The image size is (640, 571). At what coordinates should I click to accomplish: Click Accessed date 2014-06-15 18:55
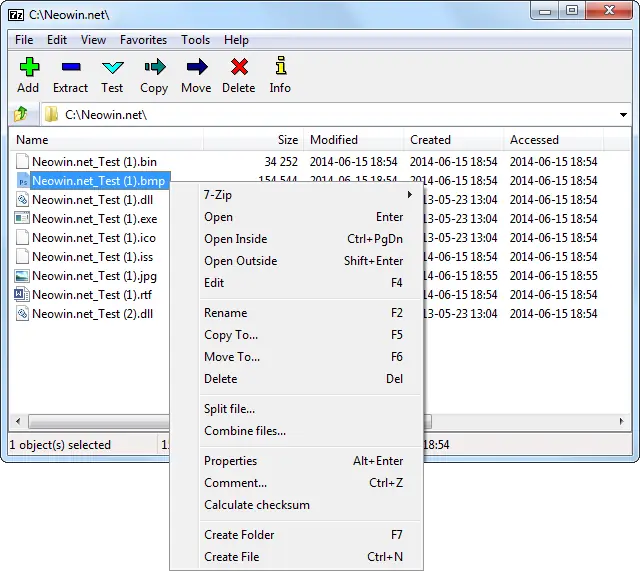point(553,276)
